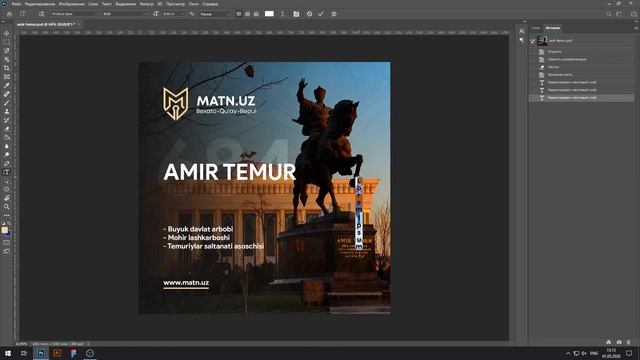Click the Home icon in options bar
This screenshot has height=360, width=640.
click(9, 14)
